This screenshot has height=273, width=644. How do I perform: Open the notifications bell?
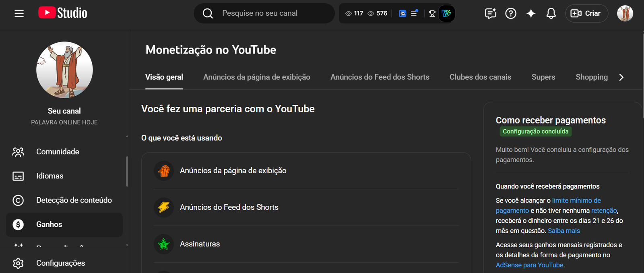point(551,13)
